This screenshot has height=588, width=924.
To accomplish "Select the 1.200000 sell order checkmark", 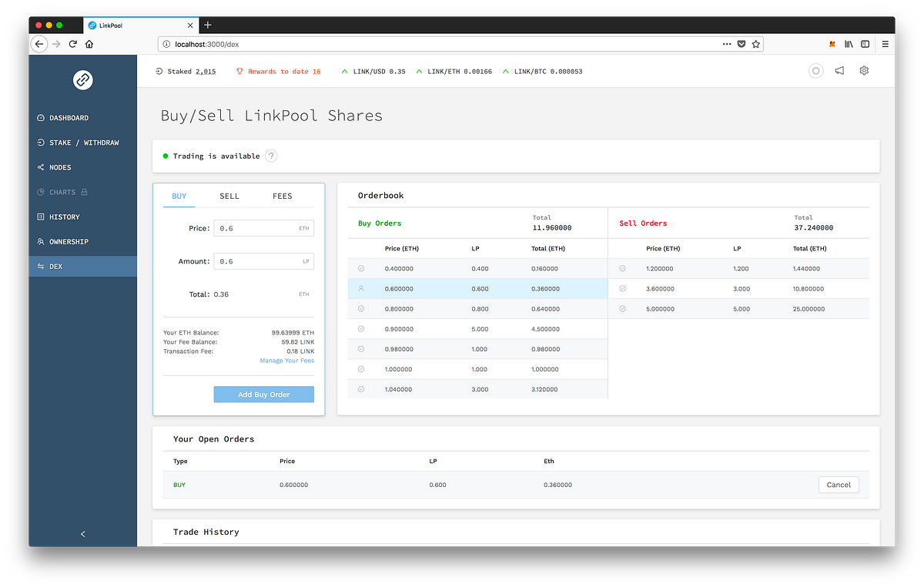I will pyautogui.click(x=622, y=268).
